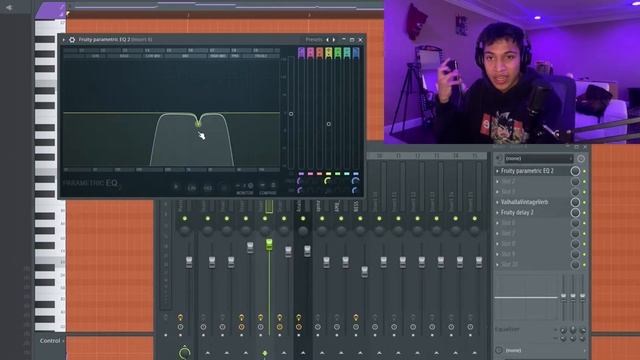The width and height of the screenshot is (640, 360).
Task: Expand Fruity parametric EQ 2 slot arrow
Action: point(497,171)
